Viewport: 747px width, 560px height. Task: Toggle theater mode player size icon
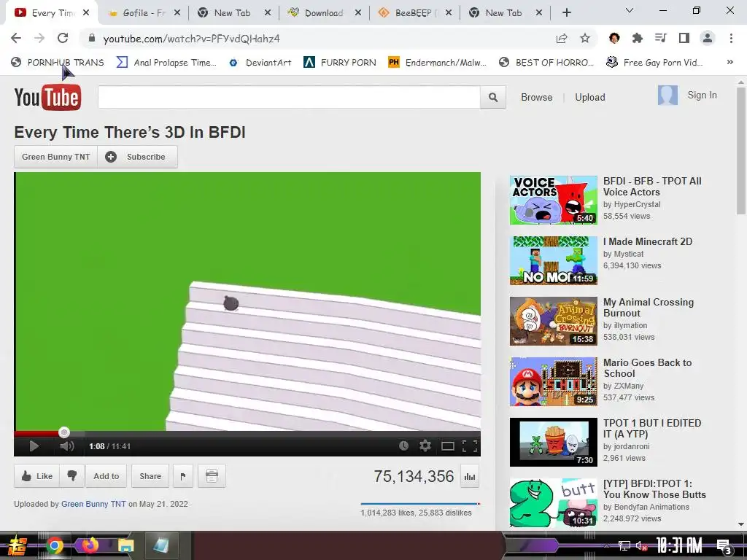[447, 446]
